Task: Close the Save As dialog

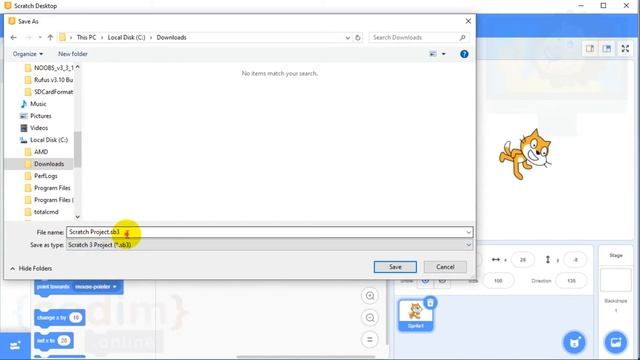Action: 468,21
